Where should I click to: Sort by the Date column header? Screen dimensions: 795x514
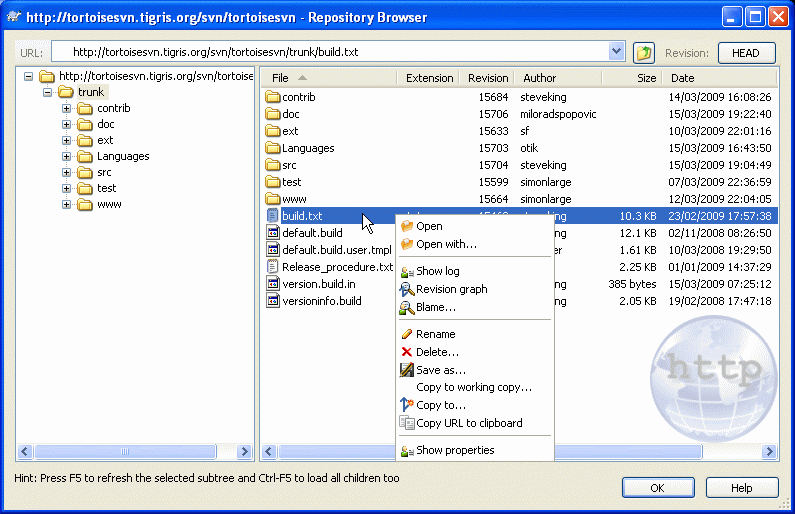click(720, 78)
